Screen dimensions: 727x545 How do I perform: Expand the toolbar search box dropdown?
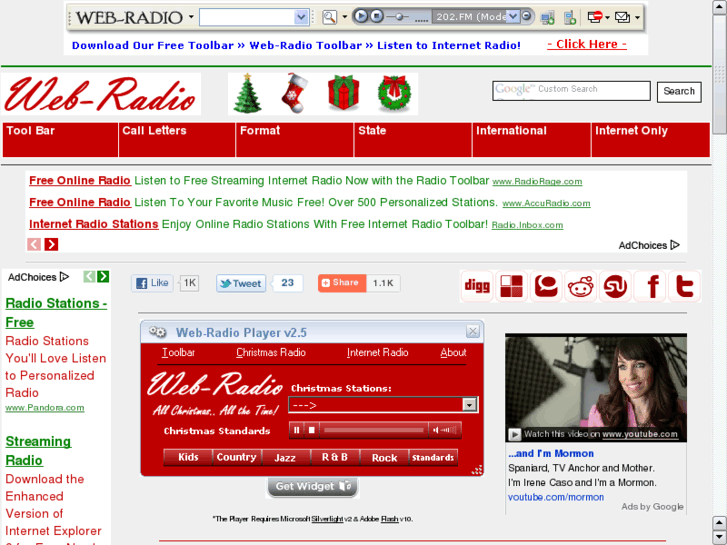pyautogui.click(x=301, y=18)
